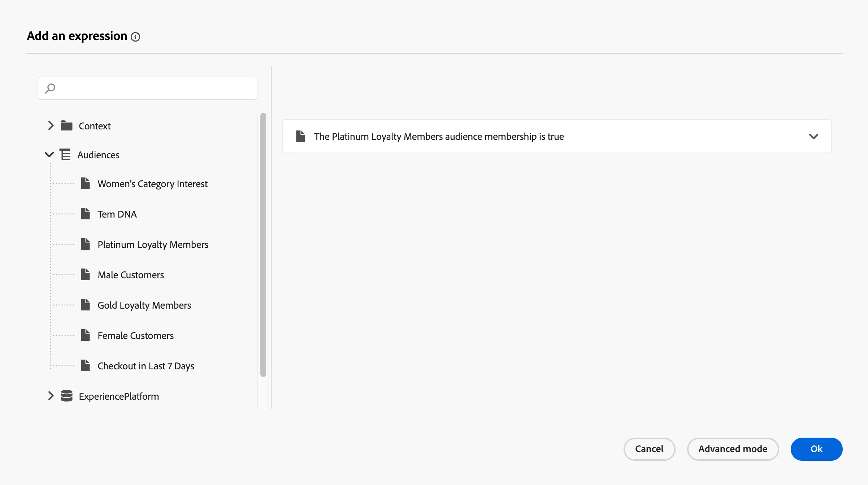Collapse the Audiences tree node

tap(49, 155)
